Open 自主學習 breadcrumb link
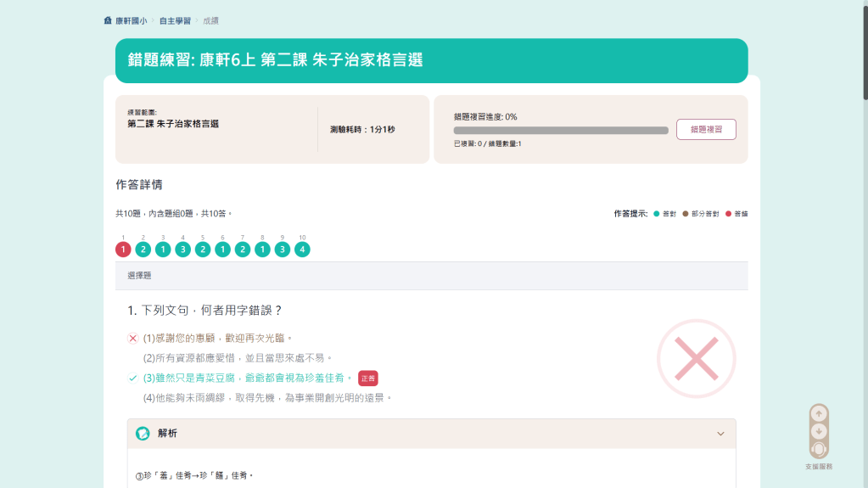This screenshot has width=868, height=488. tap(175, 20)
